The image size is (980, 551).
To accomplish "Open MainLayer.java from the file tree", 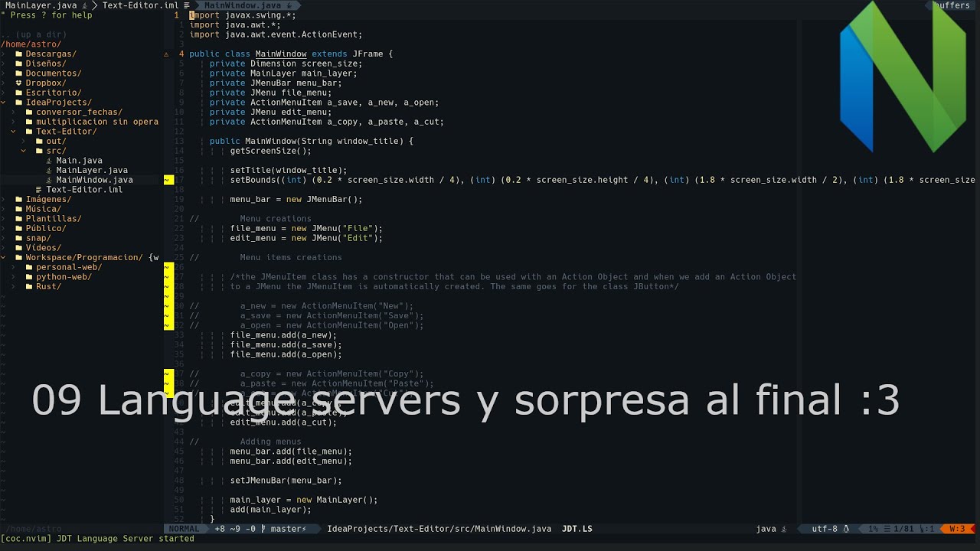I will click(92, 170).
